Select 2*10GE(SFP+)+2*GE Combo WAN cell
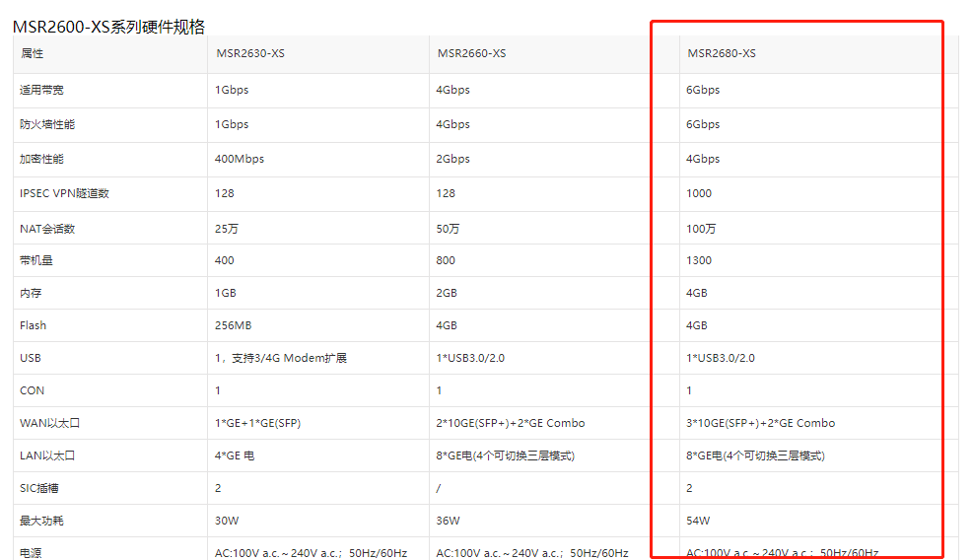This screenshot has height=560, width=972. [x=511, y=423]
